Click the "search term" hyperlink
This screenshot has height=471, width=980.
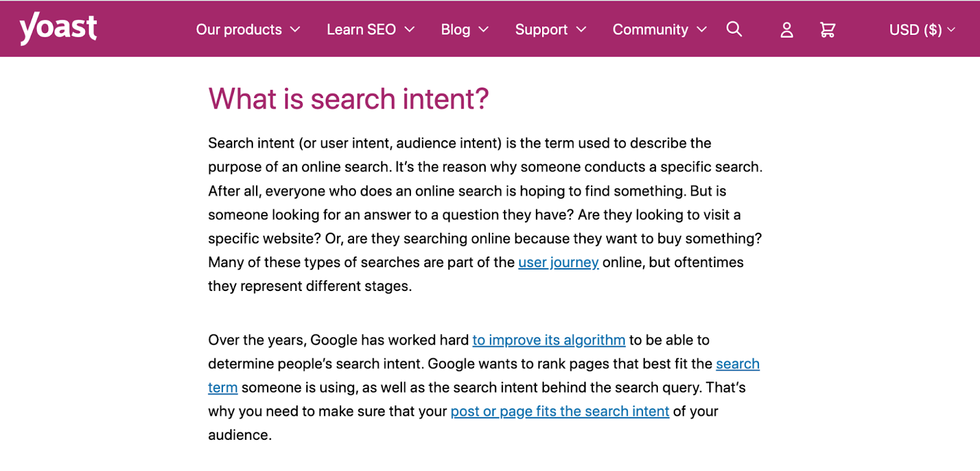(737, 364)
